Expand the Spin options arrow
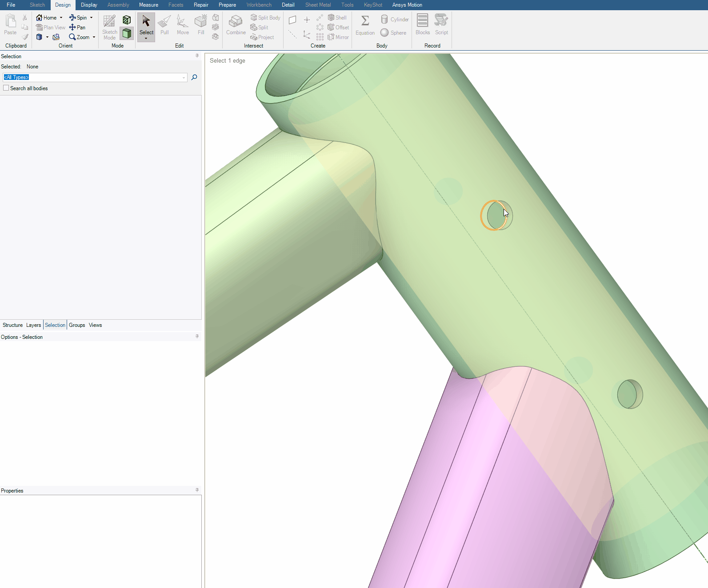 [92, 18]
